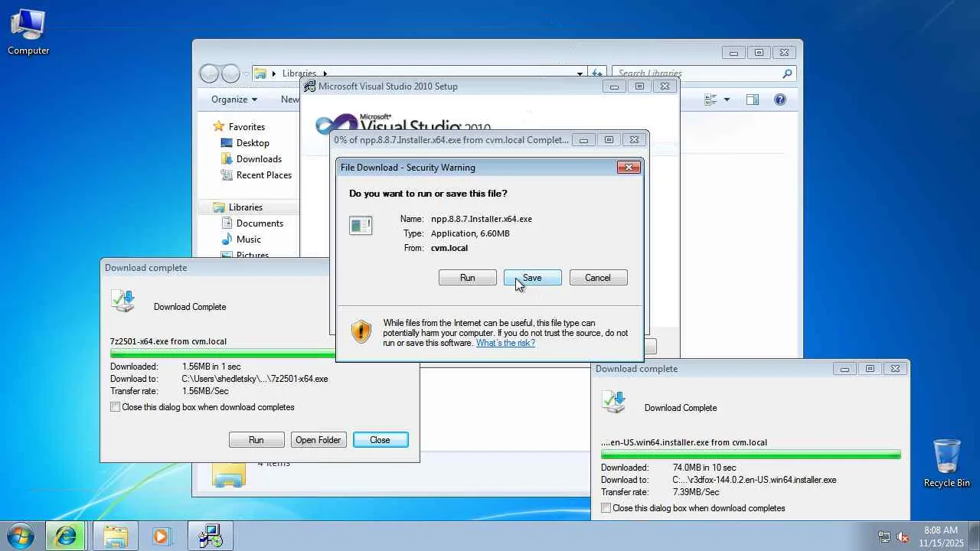Run the downloaded 7z2501-x64.exe file
980x551 pixels.
click(256, 440)
